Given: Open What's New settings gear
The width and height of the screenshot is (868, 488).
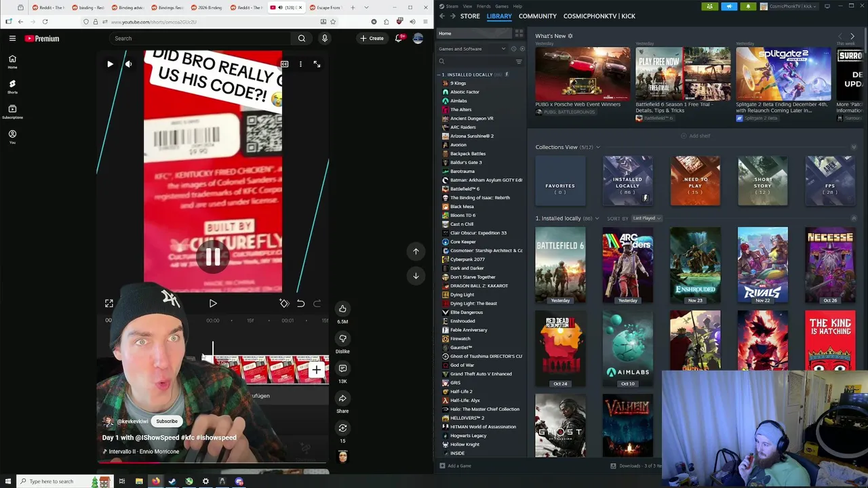Looking at the screenshot, I should (x=570, y=36).
